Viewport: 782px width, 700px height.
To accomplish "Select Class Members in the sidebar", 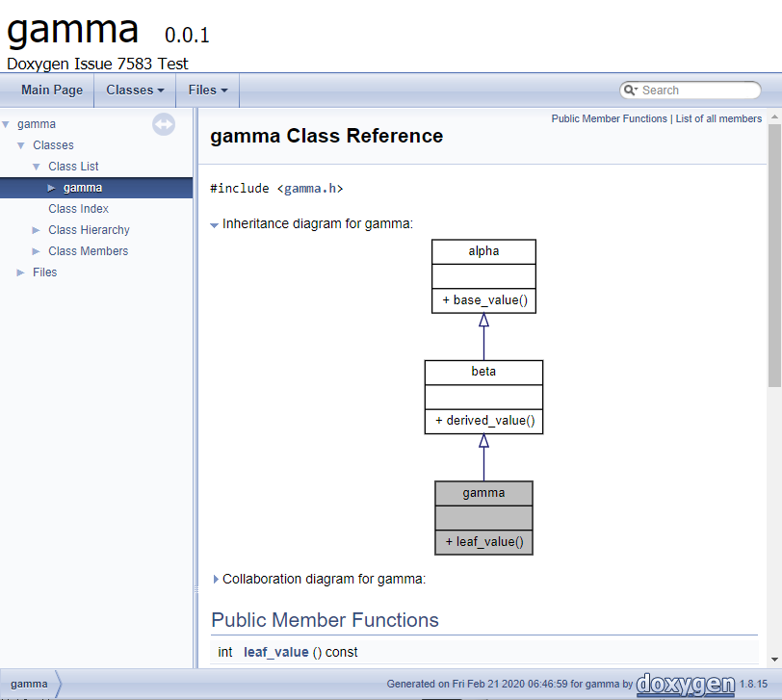I will (x=89, y=251).
